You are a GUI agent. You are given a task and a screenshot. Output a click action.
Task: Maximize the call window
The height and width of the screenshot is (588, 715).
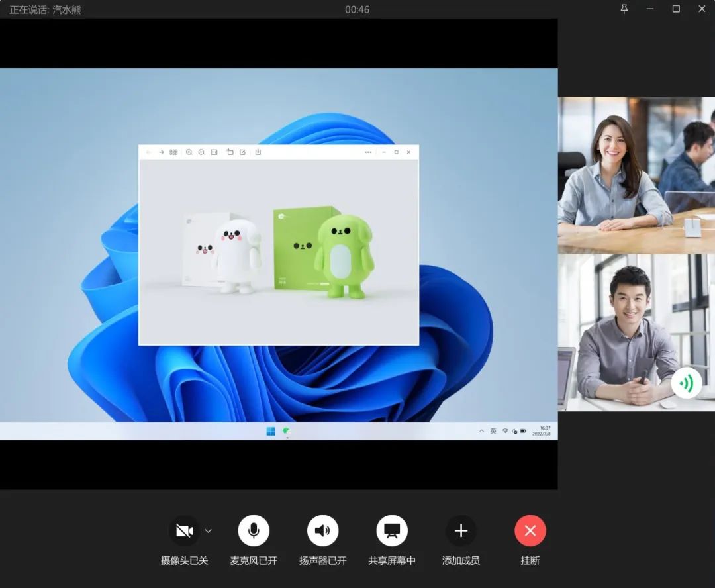(676, 9)
